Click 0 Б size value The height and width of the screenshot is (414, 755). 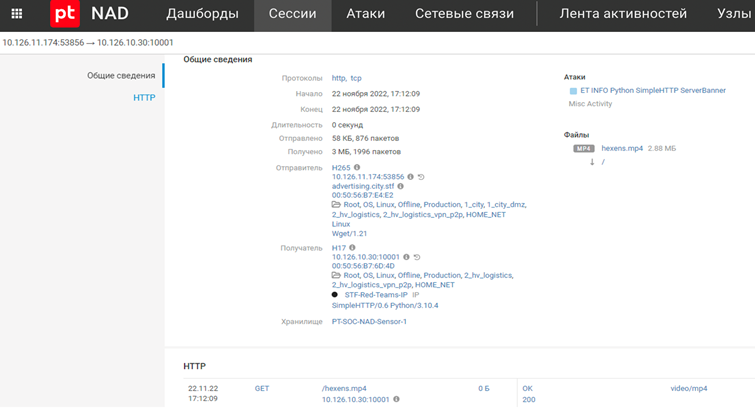(x=484, y=388)
